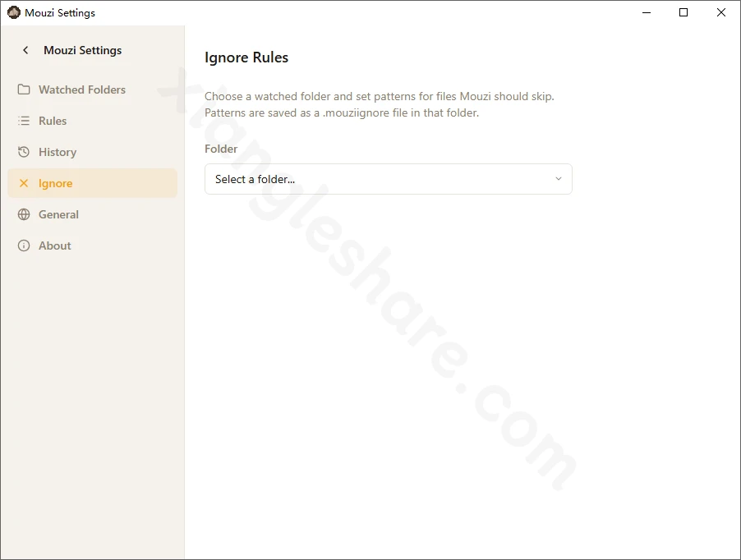741x560 pixels.
Task: Click the Ignore Rules heading
Action: [x=246, y=57]
